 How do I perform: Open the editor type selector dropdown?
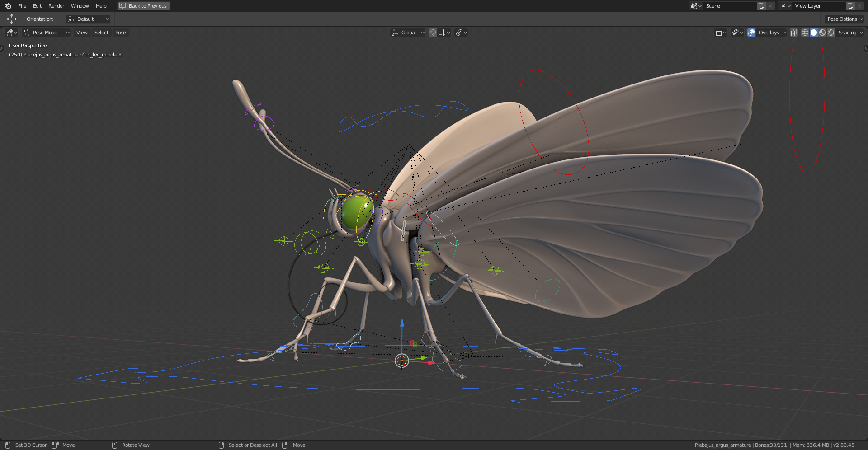pyautogui.click(x=11, y=33)
